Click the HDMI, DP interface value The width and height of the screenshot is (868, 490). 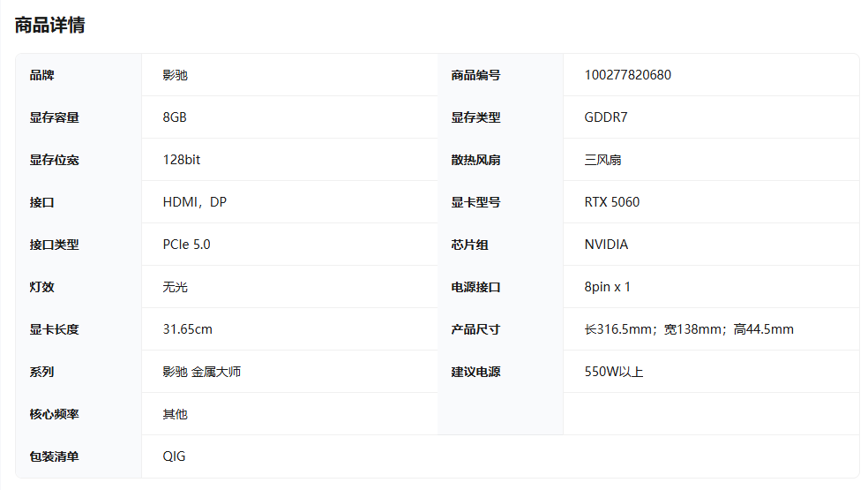[194, 202]
